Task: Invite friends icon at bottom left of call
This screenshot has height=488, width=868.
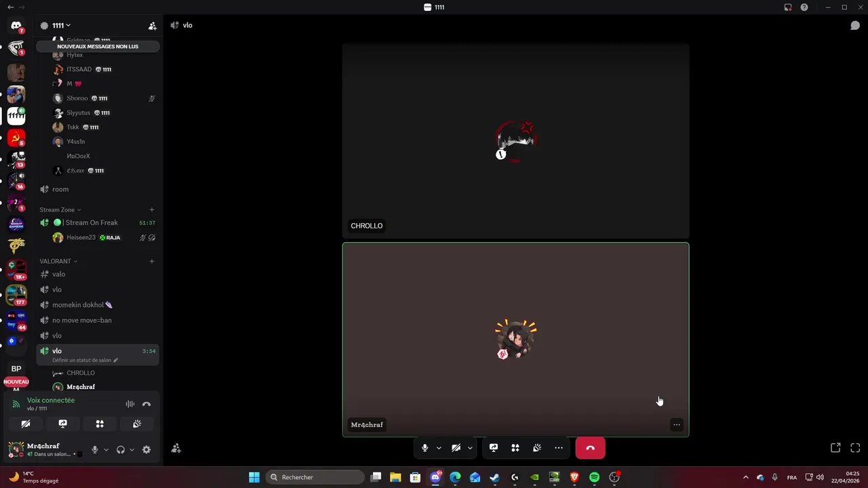Action: click(x=176, y=448)
